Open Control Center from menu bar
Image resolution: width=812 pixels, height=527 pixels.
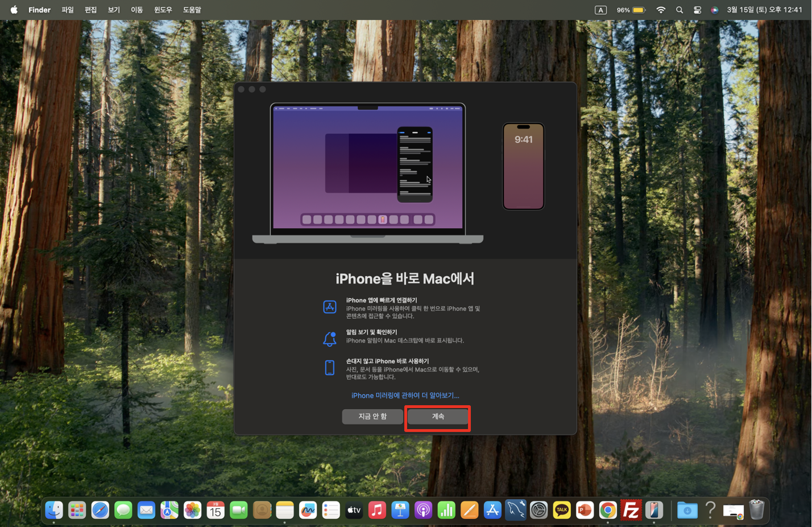point(697,10)
